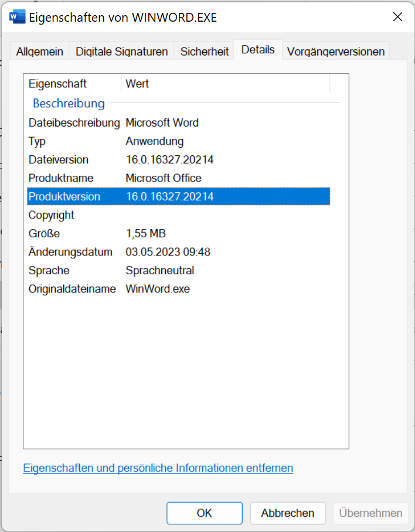The height and width of the screenshot is (532, 415).
Task: Click the Word icon in the title bar
Action: [x=18, y=17]
